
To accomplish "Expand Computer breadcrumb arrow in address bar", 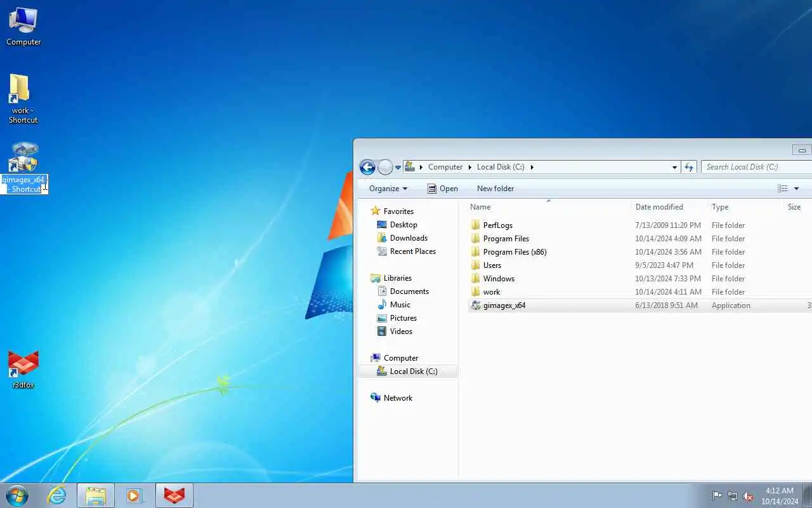I will pyautogui.click(x=471, y=167).
